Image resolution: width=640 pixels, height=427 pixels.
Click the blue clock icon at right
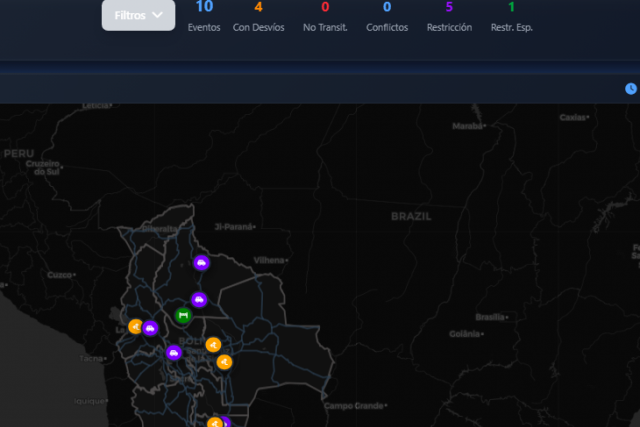[x=631, y=89]
